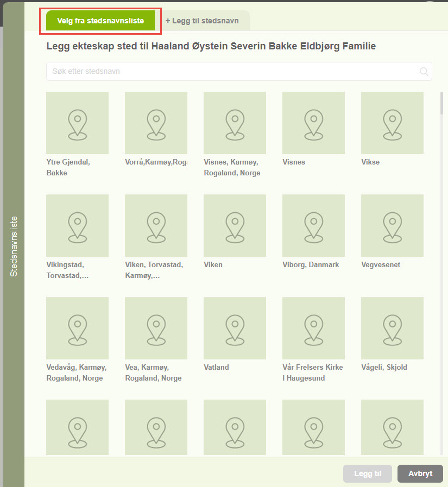Choose the Vikse place pin icon

click(392, 123)
